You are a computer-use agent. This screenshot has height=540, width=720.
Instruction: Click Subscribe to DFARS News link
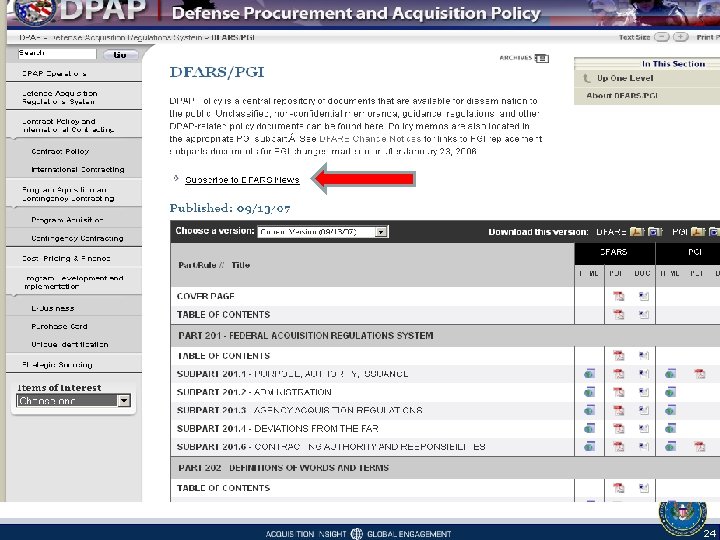pos(242,180)
